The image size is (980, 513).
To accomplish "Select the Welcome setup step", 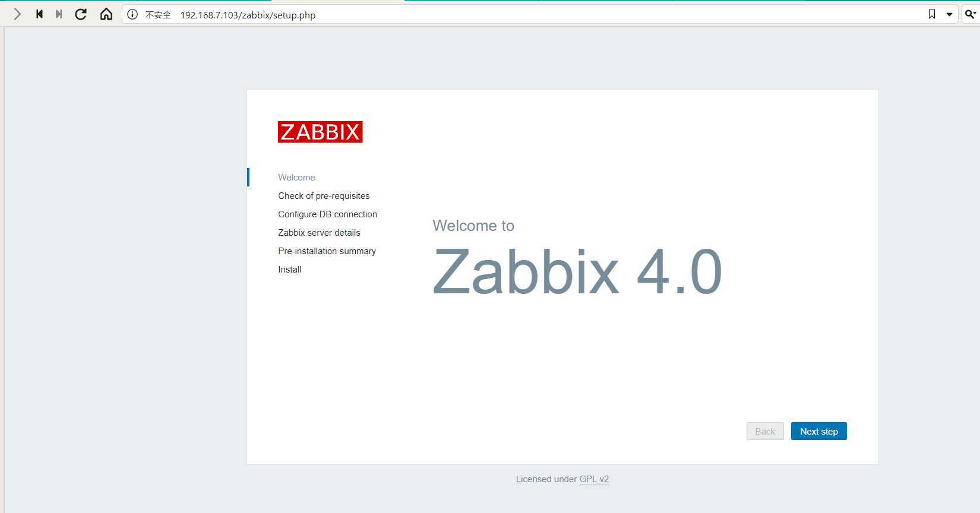I will pos(296,178).
